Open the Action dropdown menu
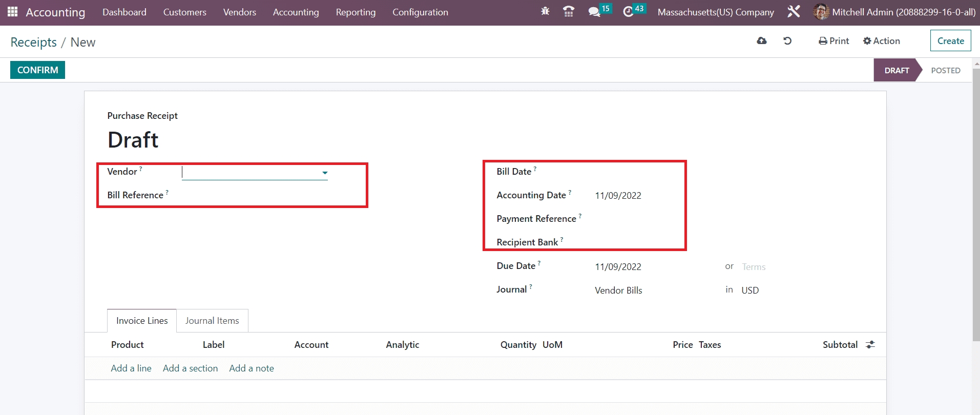Image resolution: width=980 pixels, height=415 pixels. [x=881, y=41]
